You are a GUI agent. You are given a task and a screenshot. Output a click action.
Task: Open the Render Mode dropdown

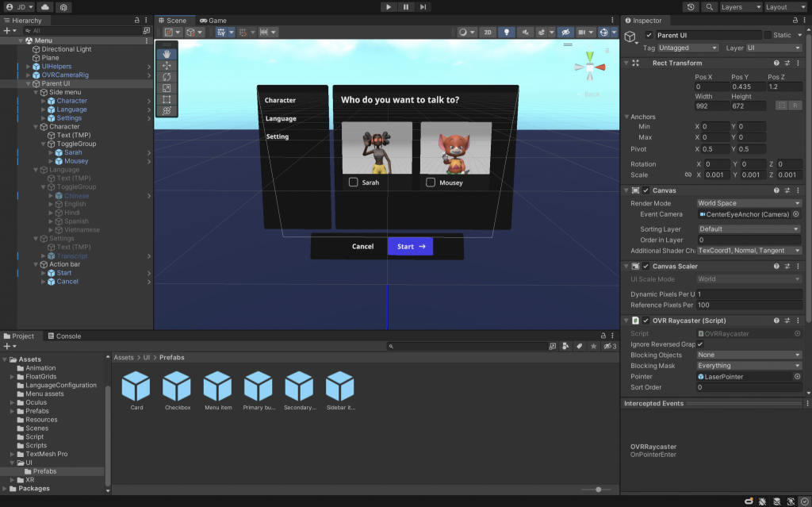point(748,203)
